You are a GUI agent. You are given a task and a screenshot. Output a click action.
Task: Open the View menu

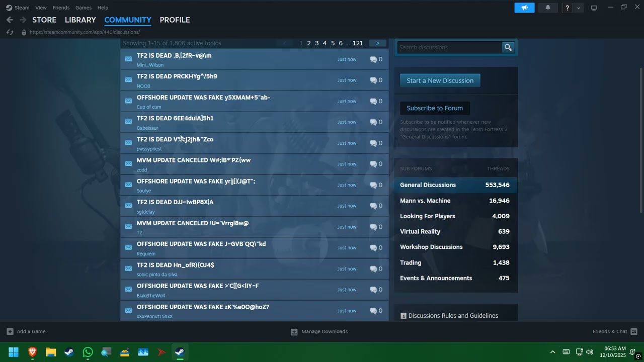tap(41, 8)
